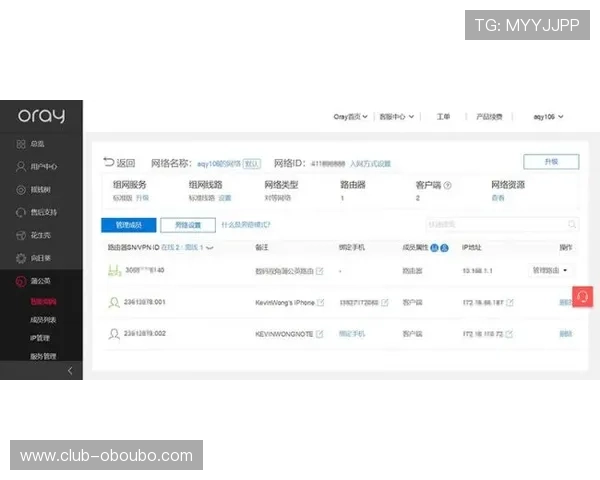Click the 升级 button at the top right

click(551, 162)
